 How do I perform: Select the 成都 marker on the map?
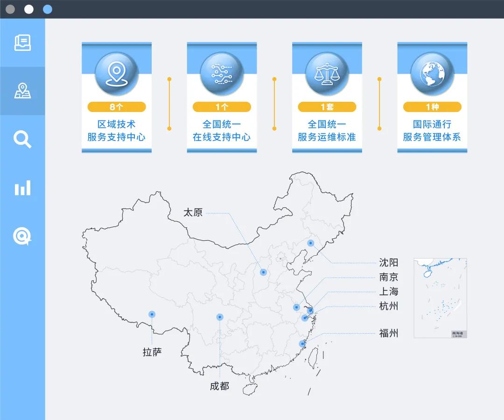pyautogui.click(x=219, y=316)
